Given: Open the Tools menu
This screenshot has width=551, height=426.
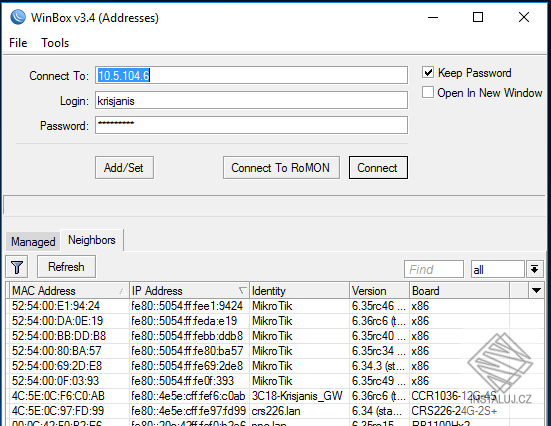Looking at the screenshot, I should point(55,43).
